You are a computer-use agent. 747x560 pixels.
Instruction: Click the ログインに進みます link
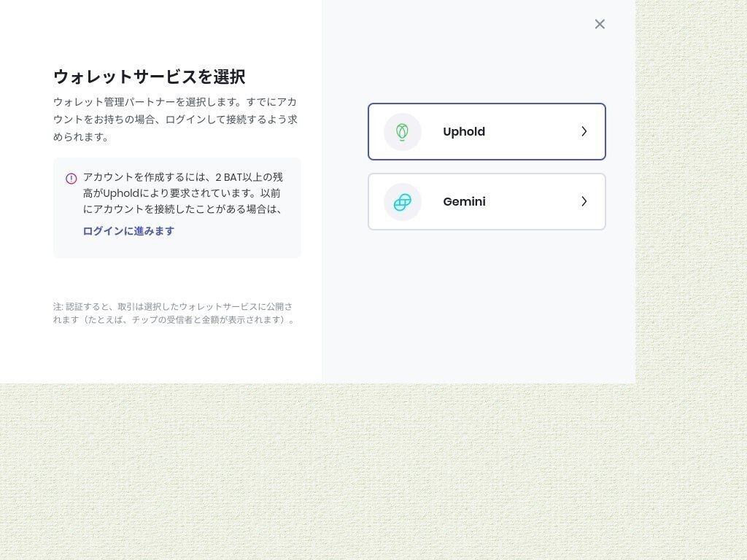point(128,231)
